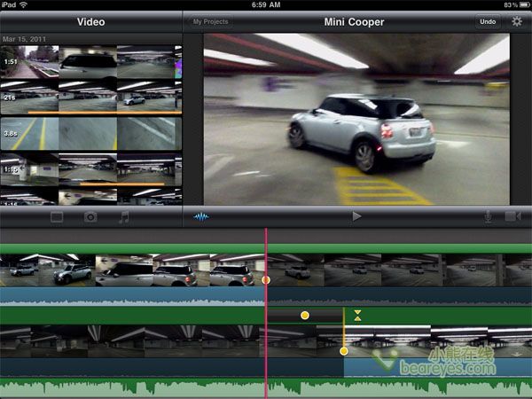Tap the Undo button
Screen dimensions: 532x399
pyautogui.click(x=488, y=21)
